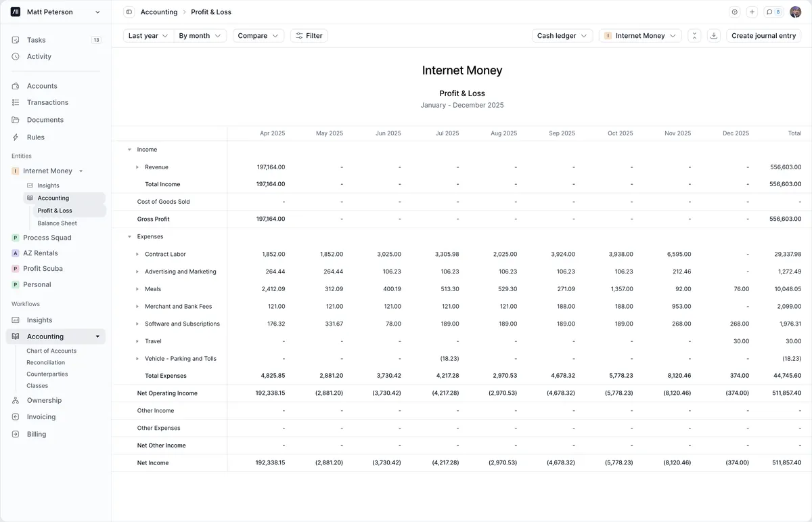Select Balance Sheet in sidebar
The width and height of the screenshot is (812, 522).
[x=58, y=223]
